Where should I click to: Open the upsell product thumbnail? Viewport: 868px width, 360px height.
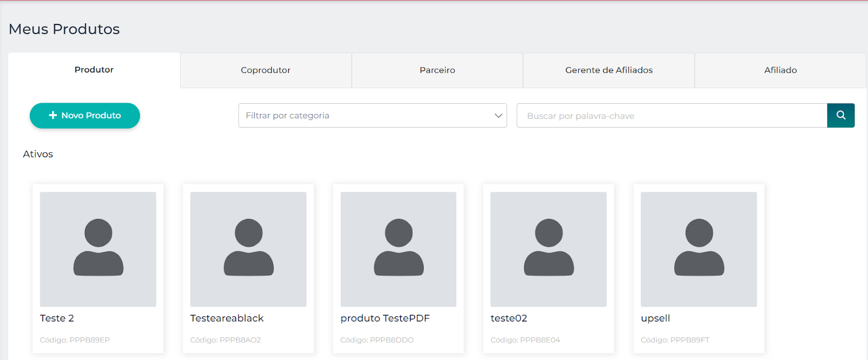[x=699, y=249]
